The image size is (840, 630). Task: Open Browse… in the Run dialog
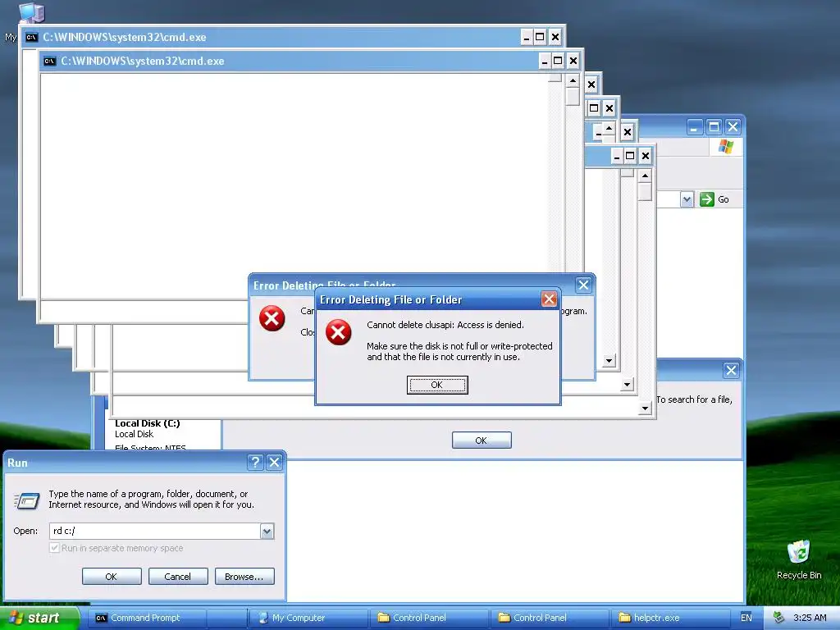(x=244, y=577)
